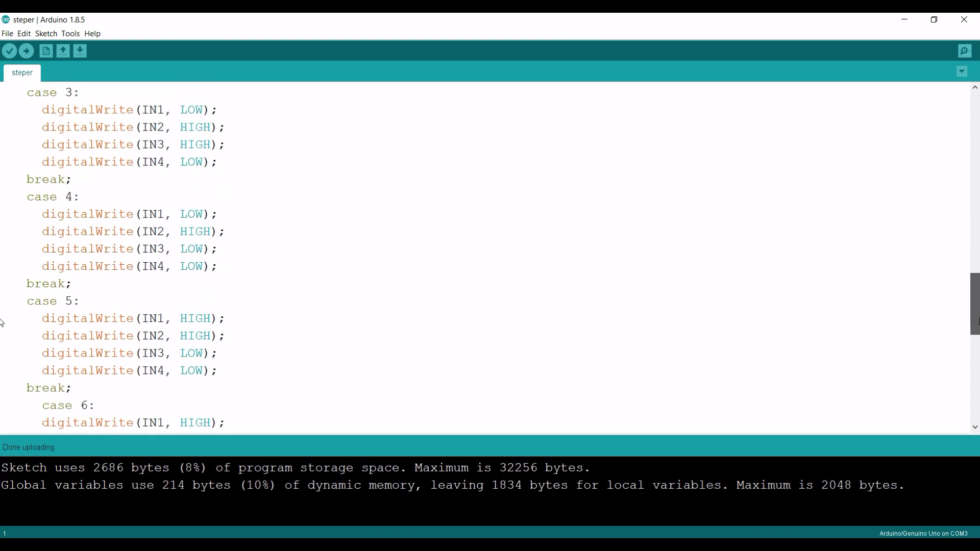Click the editor scroll-up arrow
This screenshot has width=980, height=551.
pyautogui.click(x=974, y=87)
